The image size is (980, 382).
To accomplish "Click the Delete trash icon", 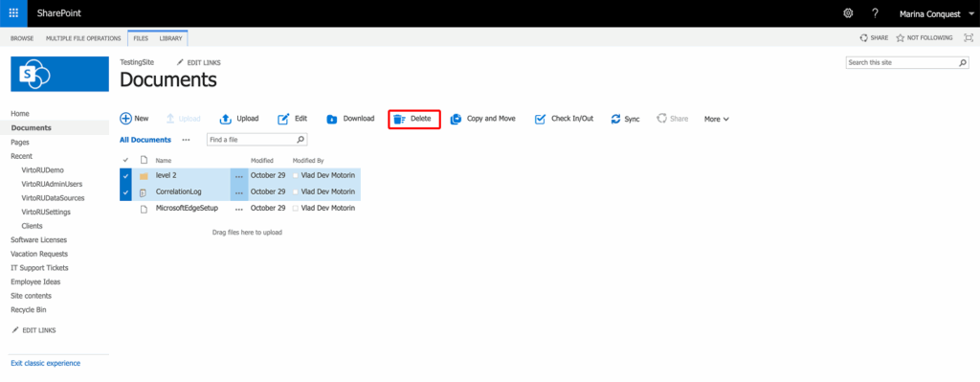I will tap(400, 120).
